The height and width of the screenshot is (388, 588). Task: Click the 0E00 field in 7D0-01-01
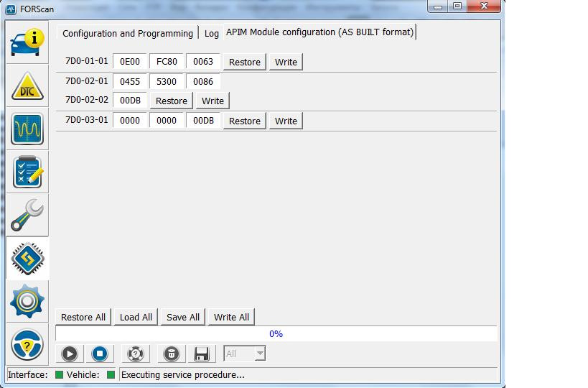pyautogui.click(x=130, y=62)
